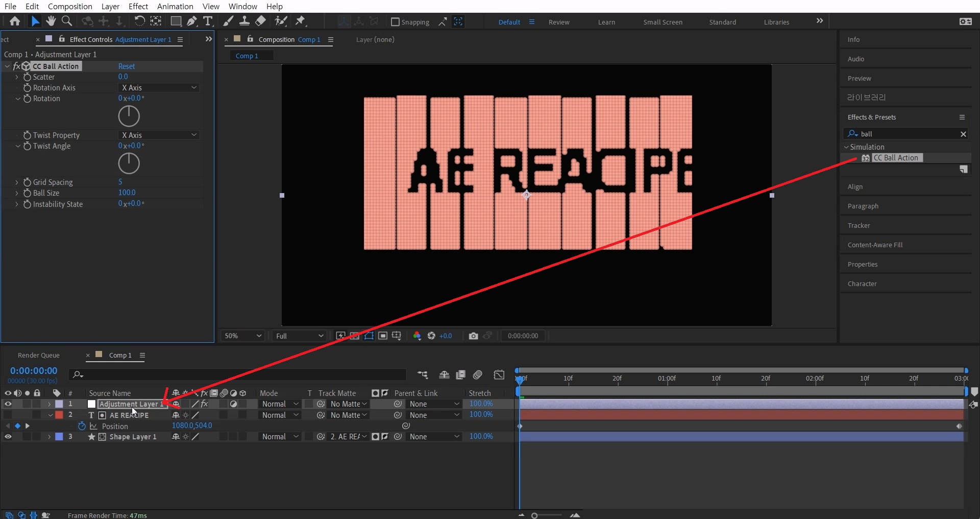Open Rotation Axis dropdown
The image size is (980, 519).
[x=159, y=88]
